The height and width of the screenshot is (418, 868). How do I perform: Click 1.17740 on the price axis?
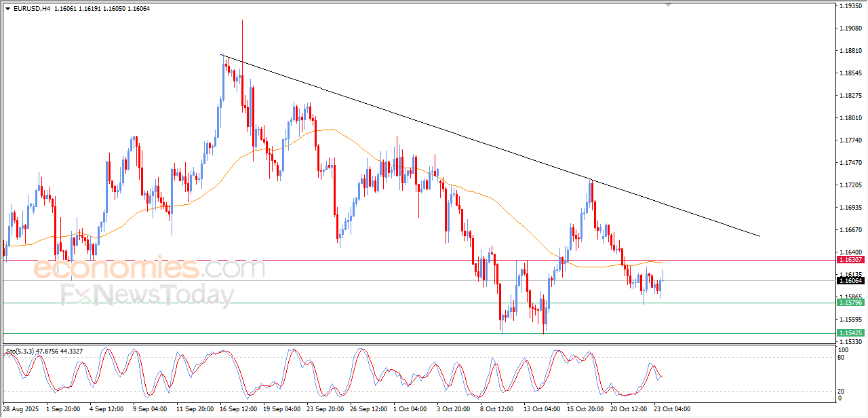[850, 140]
